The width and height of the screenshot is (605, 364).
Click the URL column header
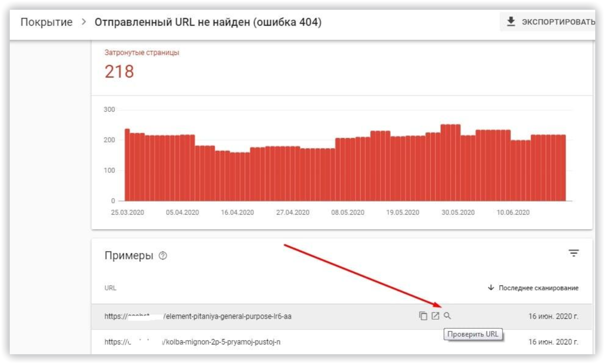point(110,288)
